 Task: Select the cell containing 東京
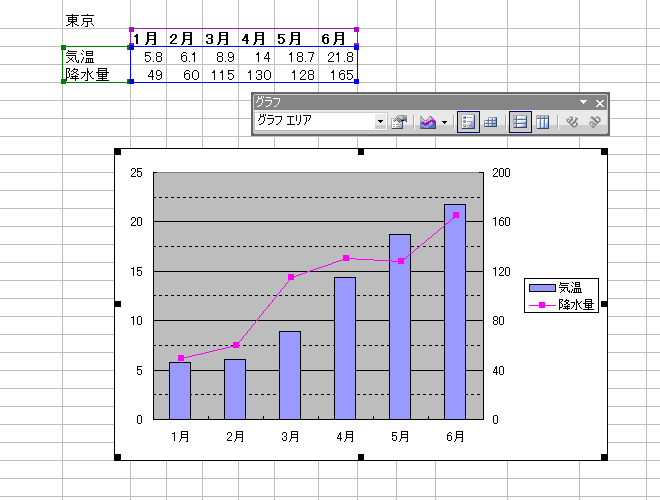80,20
